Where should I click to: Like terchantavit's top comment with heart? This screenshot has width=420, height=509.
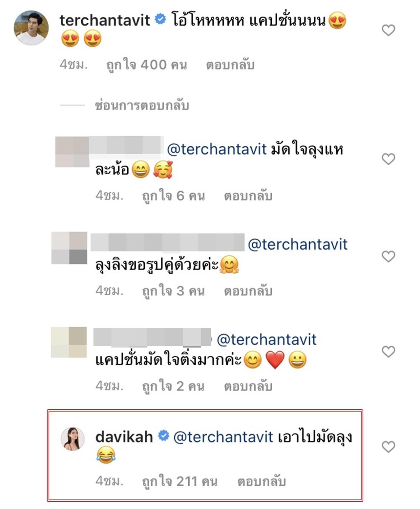[388, 31]
